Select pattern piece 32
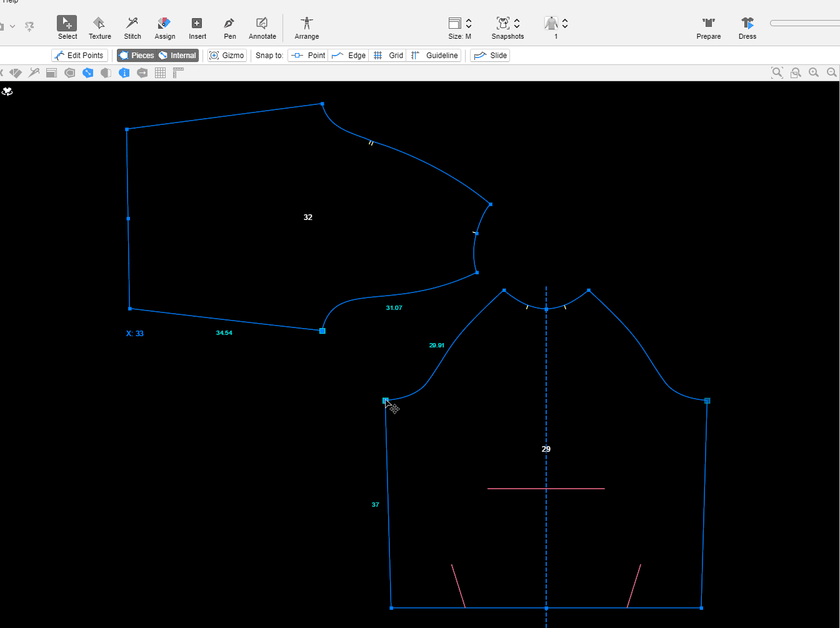This screenshot has width=840, height=628. point(307,217)
